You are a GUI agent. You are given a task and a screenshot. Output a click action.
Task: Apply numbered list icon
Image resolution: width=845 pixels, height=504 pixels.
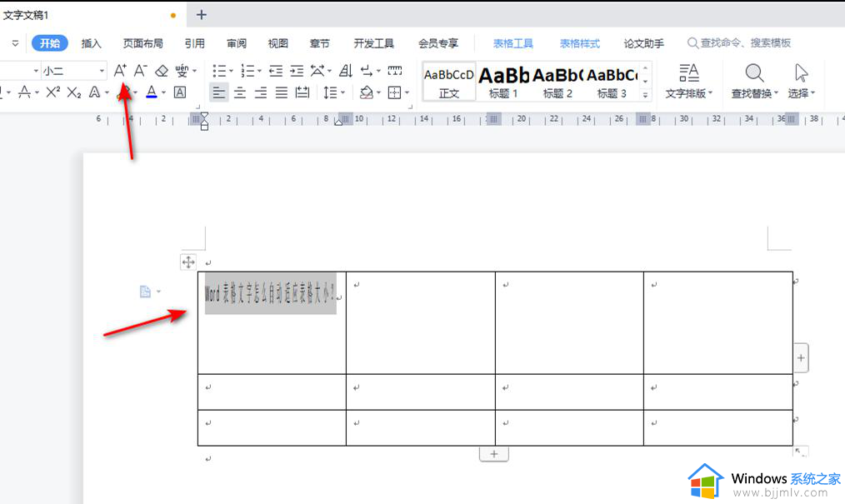[247, 71]
